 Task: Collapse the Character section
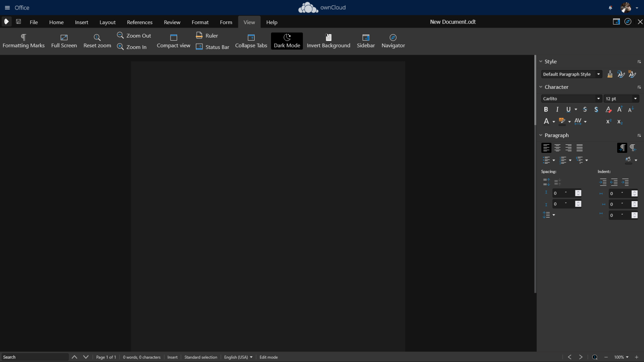541,87
